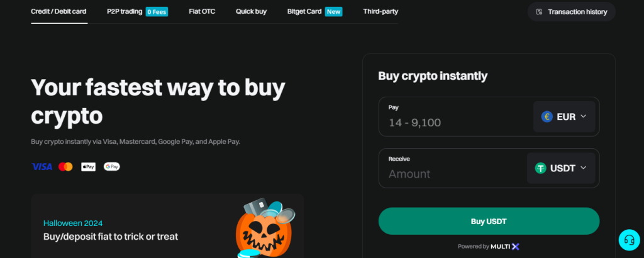Click the Apple Pay icon
Screen dimensions: 644x258
point(88,166)
